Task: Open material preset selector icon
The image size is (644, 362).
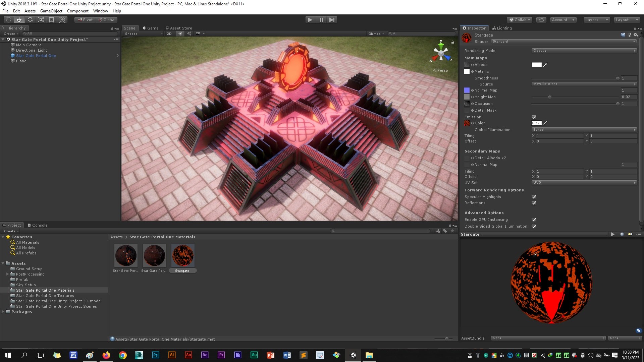Action: [629, 35]
